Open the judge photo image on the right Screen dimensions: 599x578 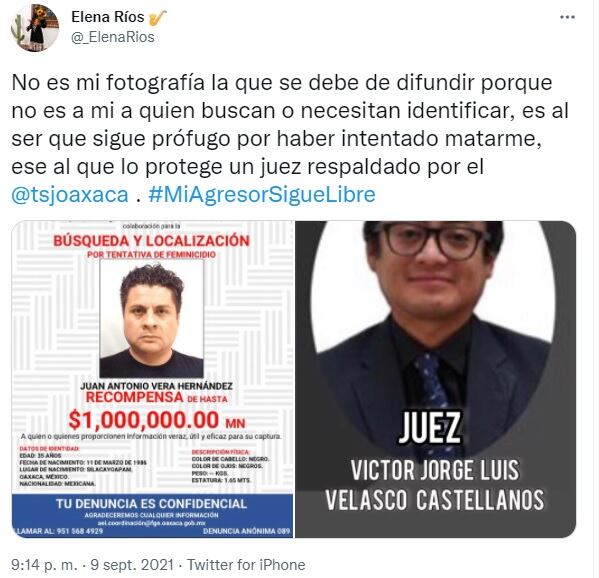point(436,379)
